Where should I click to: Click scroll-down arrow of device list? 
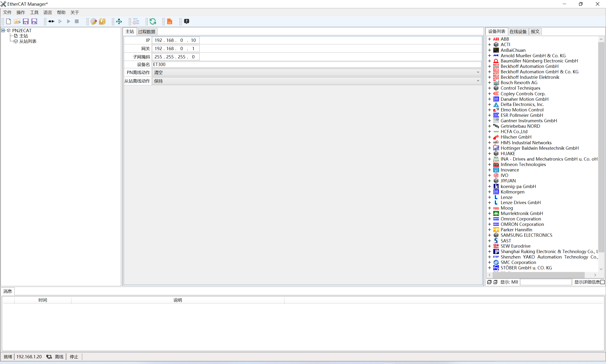601,269
